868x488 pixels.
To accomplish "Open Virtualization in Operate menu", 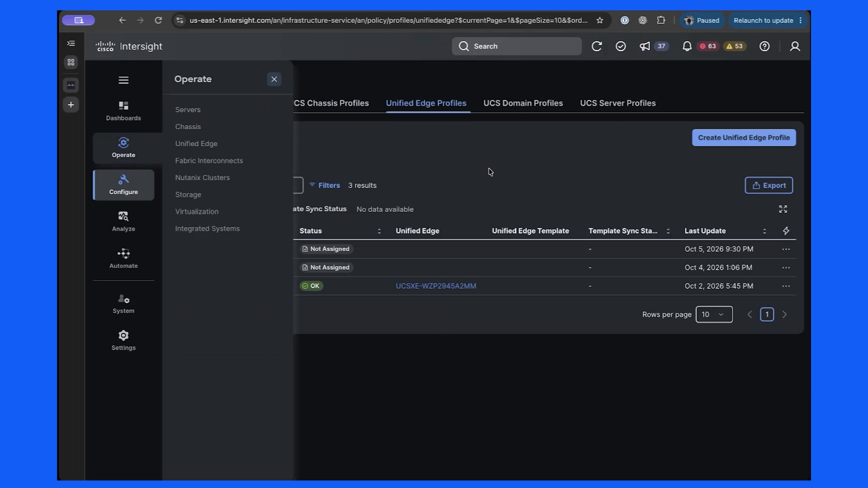I will pos(197,211).
